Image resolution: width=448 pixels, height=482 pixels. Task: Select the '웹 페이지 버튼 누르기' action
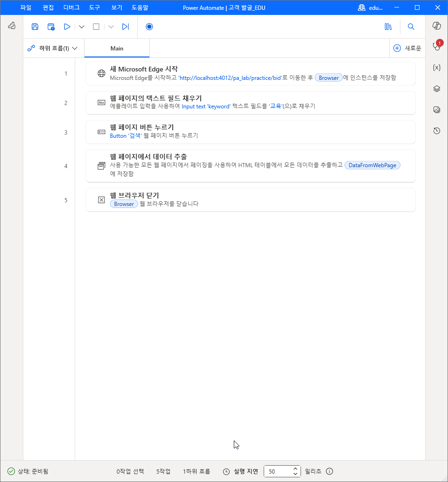point(250,132)
